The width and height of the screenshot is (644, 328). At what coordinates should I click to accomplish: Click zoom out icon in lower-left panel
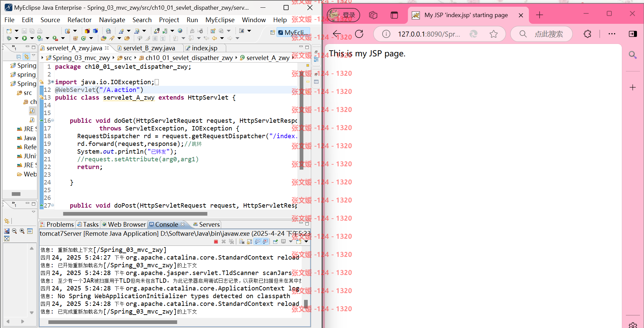tap(14, 231)
